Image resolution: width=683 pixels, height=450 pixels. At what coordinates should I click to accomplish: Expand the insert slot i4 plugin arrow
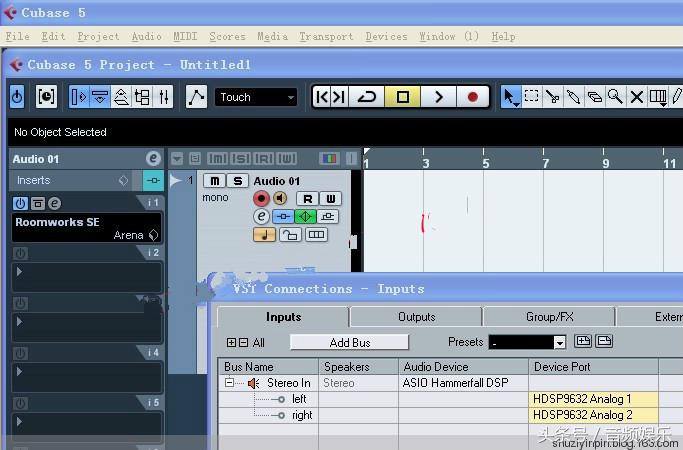pos(19,372)
